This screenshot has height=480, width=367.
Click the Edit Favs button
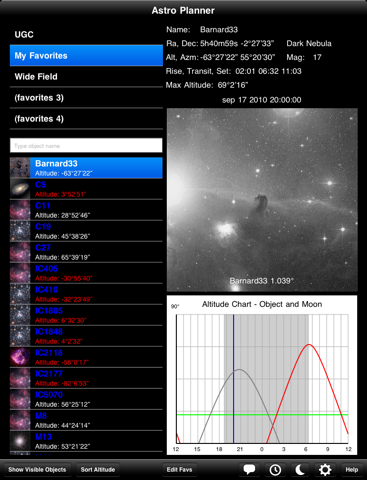(179, 469)
